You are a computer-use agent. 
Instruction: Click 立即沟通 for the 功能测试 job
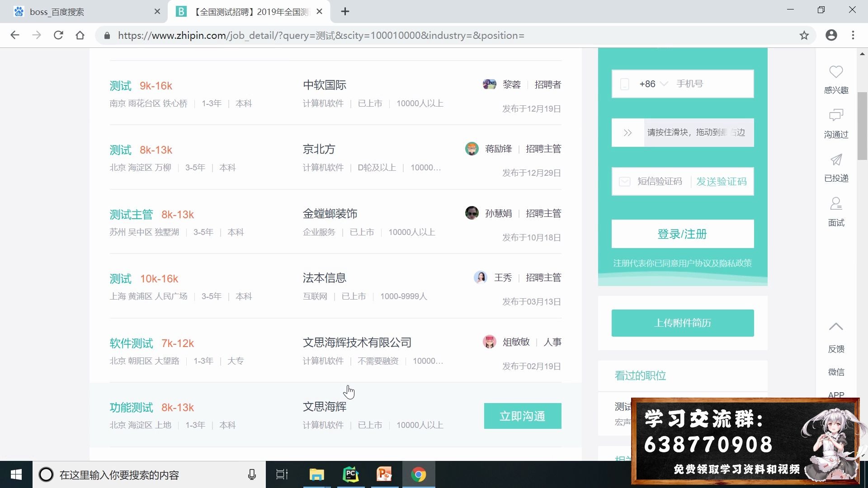(522, 416)
